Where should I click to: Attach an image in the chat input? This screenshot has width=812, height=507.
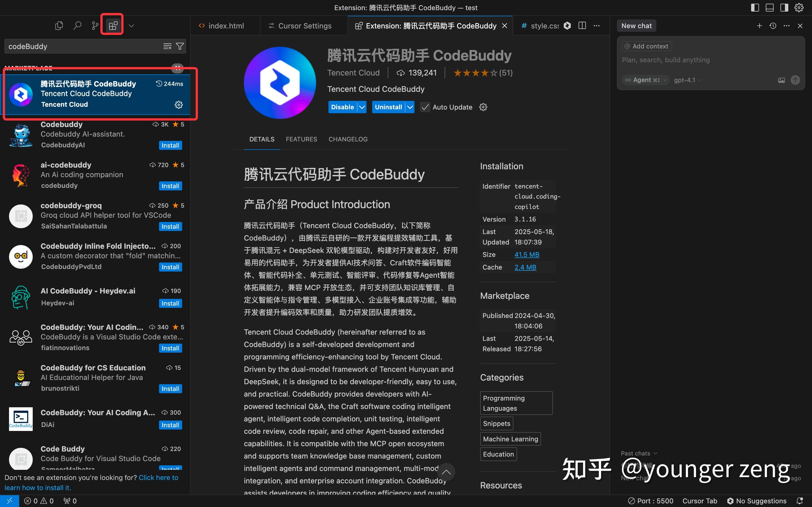(782, 80)
